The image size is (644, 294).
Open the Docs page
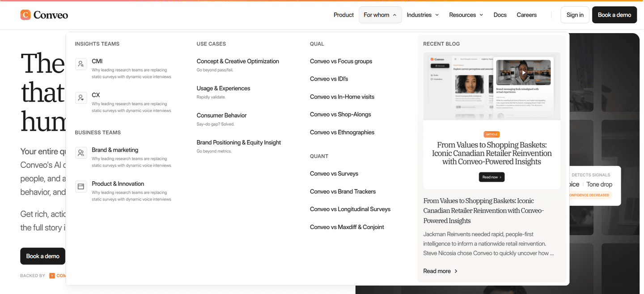pos(500,15)
